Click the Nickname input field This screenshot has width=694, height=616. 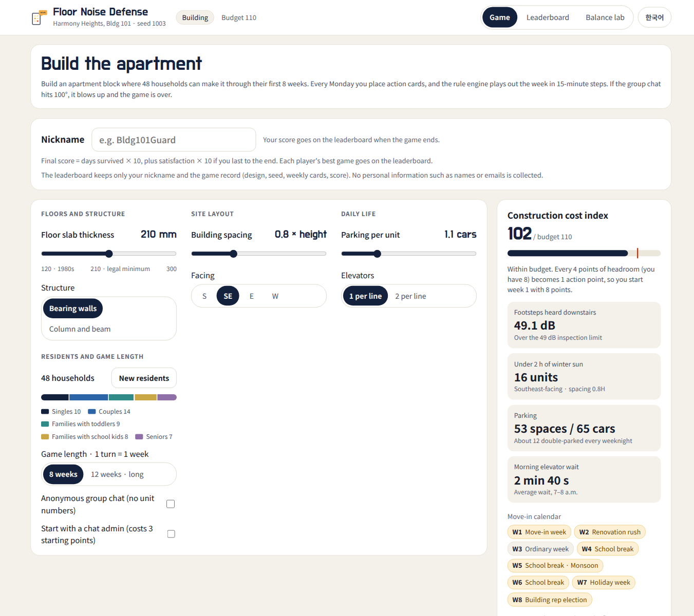174,140
